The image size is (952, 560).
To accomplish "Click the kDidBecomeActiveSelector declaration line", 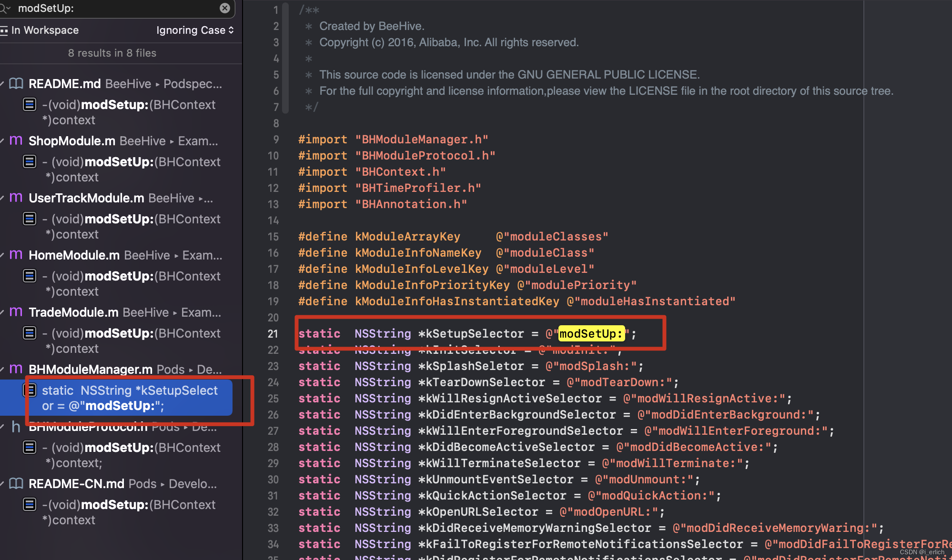I will (x=538, y=447).
